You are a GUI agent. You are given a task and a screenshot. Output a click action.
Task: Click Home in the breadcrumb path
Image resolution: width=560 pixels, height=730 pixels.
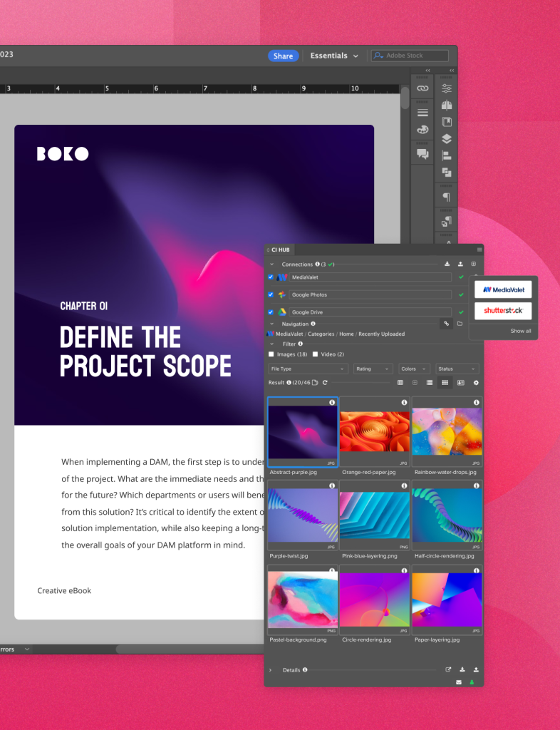click(346, 334)
